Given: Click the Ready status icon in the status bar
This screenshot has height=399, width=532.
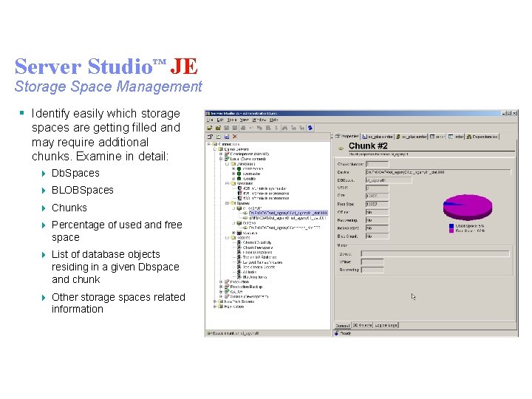Looking at the screenshot, I should tap(337, 333).
